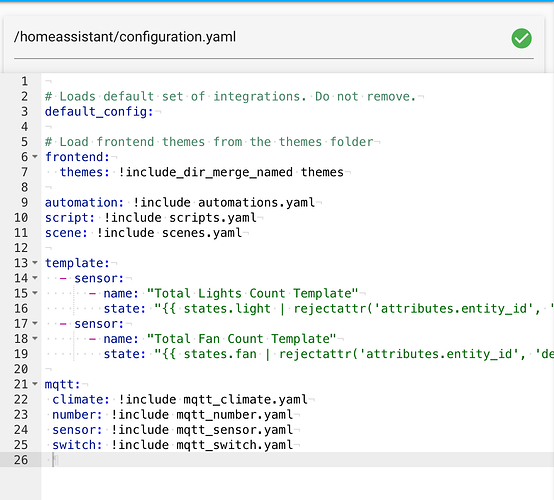Click the mqtt_climate.yaml include value

click(x=213, y=399)
